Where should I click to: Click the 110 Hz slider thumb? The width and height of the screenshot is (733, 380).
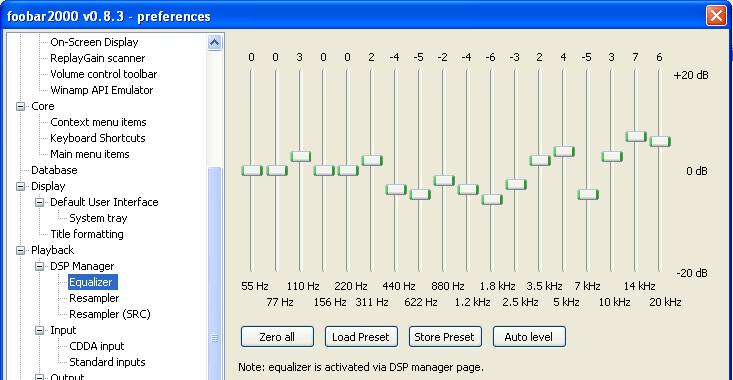pos(301,156)
